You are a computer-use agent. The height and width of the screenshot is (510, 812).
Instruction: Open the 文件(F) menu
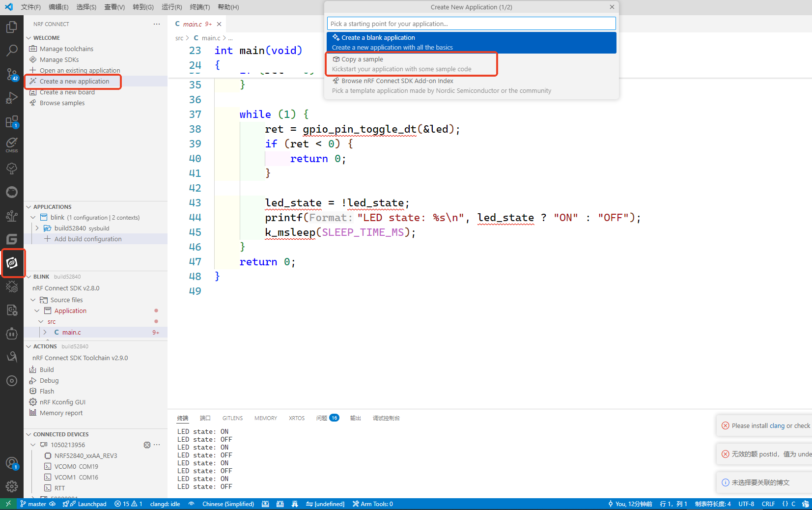[x=31, y=7]
